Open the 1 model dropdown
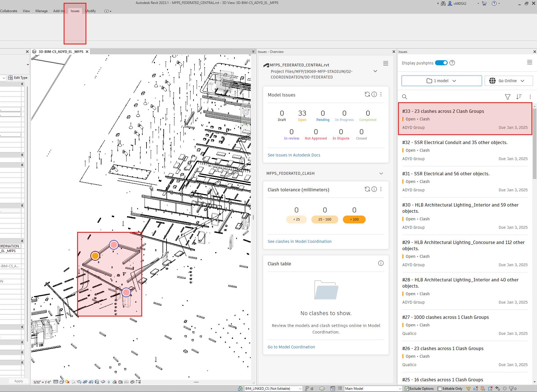Screen dimensions: 537x392 (441, 81)
